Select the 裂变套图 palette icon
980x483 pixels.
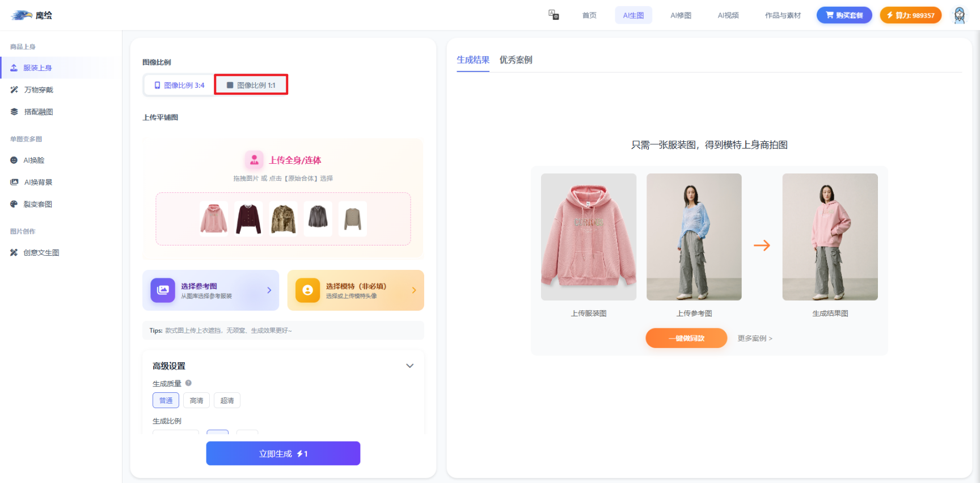point(14,204)
